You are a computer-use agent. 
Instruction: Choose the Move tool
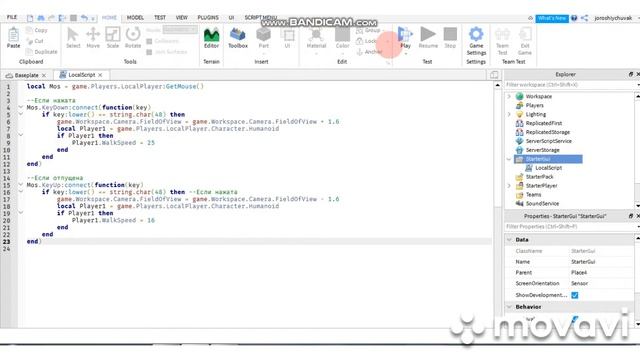pos(93,38)
